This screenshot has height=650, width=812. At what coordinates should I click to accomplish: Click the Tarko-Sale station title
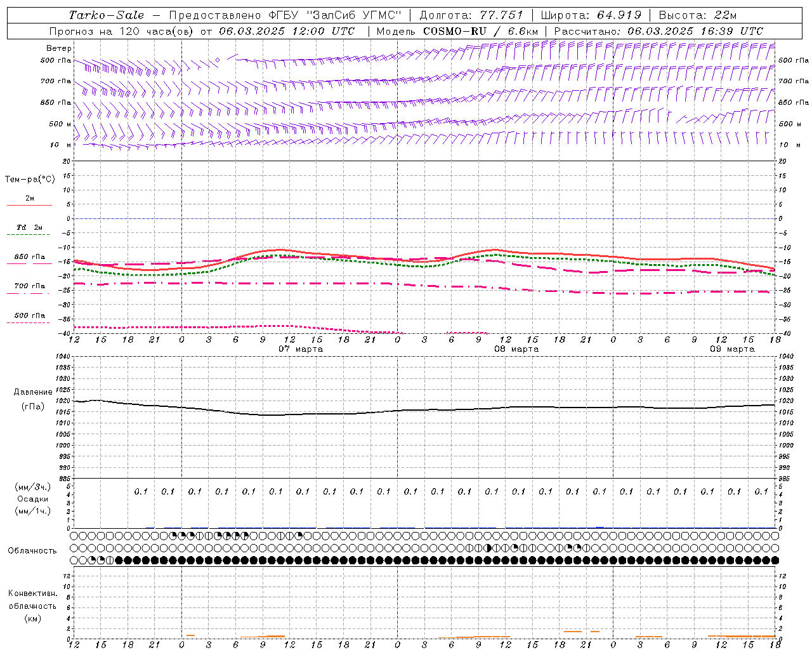coord(107,15)
